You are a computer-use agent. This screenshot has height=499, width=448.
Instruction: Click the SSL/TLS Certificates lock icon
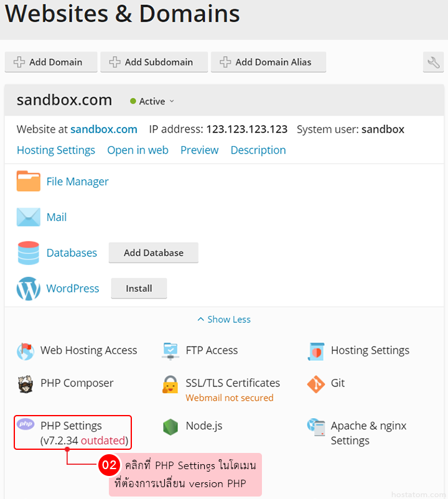(x=170, y=385)
